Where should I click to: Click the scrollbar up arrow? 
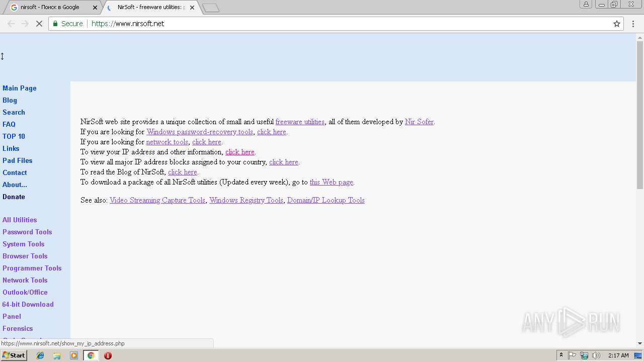click(x=640, y=37)
